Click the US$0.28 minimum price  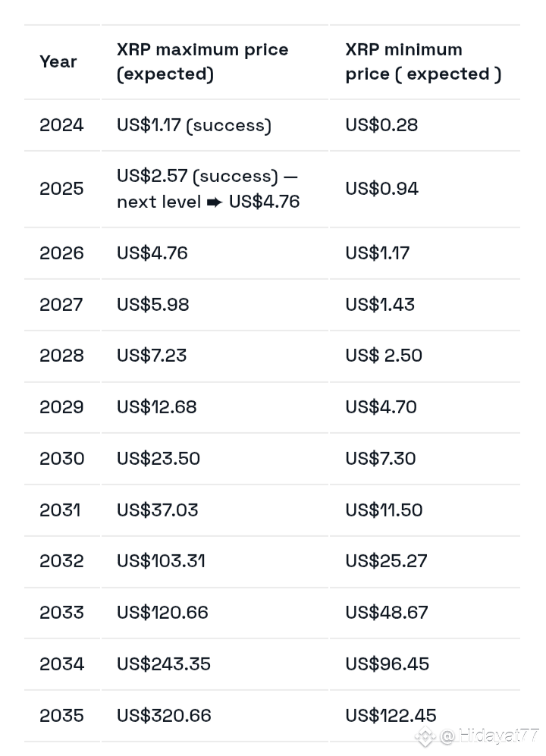[x=381, y=125]
